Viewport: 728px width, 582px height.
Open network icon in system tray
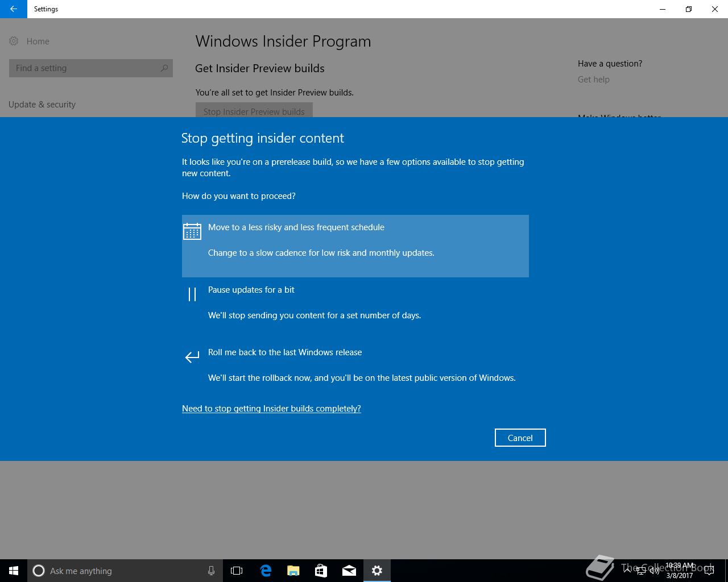(641, 571)
